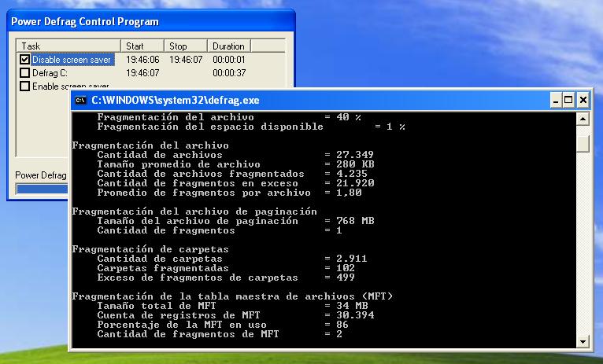
Task: Click the 00:00:01 duration cell
Action: pyautogui.click(x=229, y=60)
